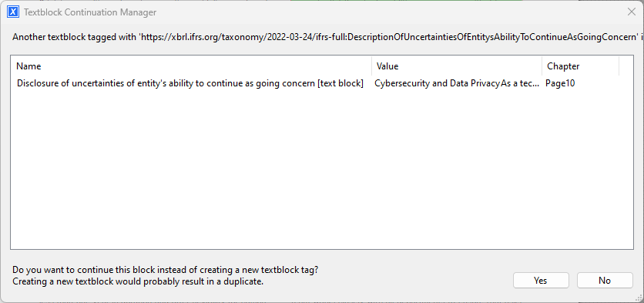Viewport: 644px width, 303px height.
Task: Click the blue X application icon in title bar
Action: click(x=13, y=12)
